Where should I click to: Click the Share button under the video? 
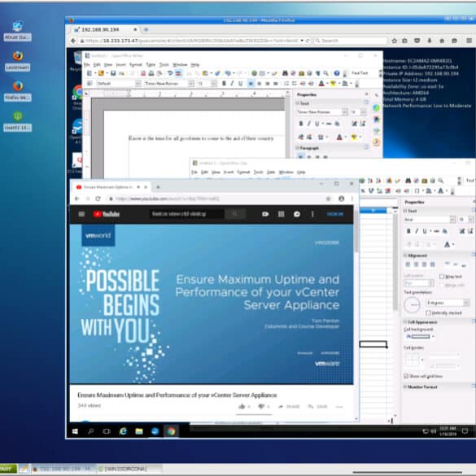[290, 406]
